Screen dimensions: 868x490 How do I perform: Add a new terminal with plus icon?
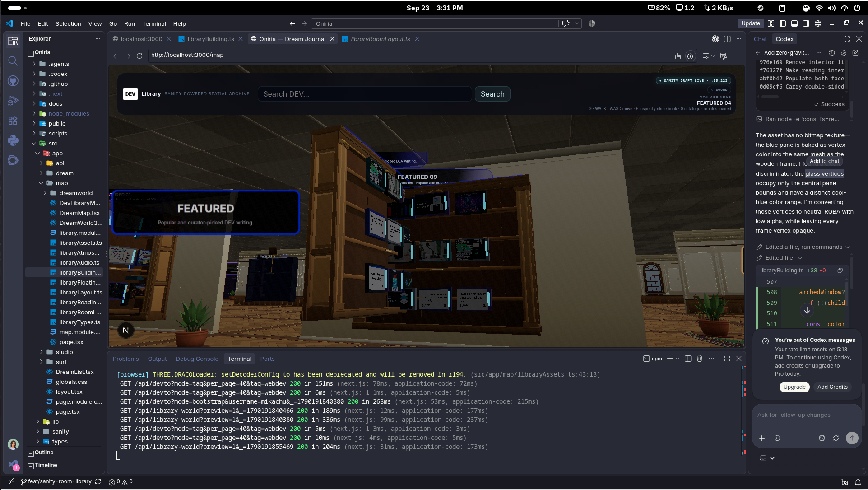[x=670, y=359]
